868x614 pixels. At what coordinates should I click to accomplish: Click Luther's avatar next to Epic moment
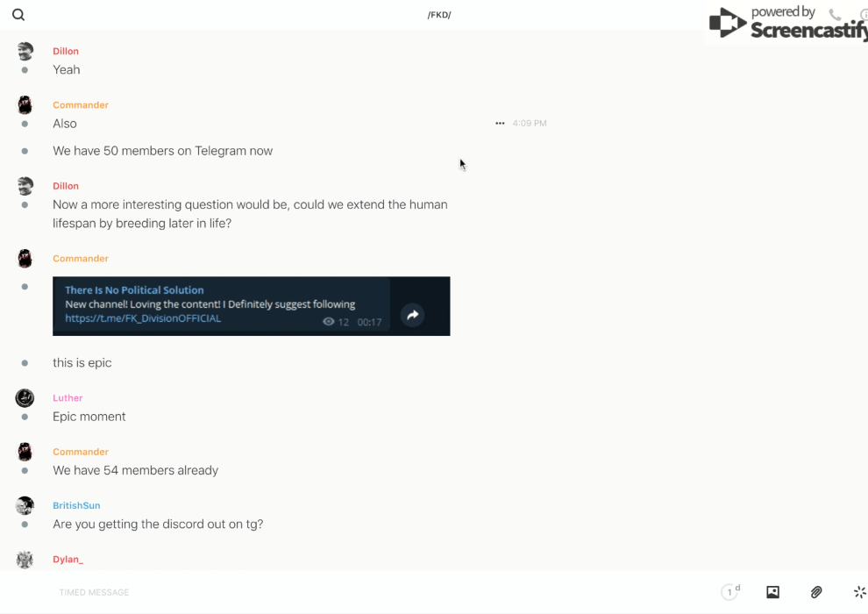25,398
